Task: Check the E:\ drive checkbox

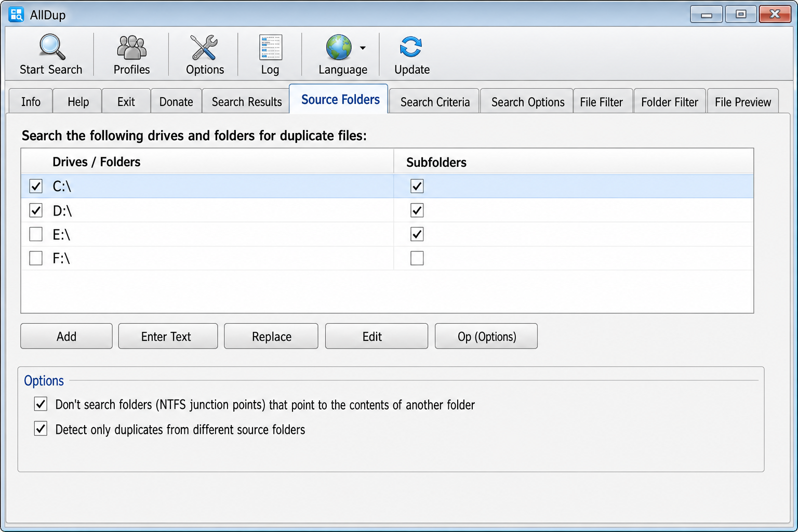Action: click(x=36, y=234)
